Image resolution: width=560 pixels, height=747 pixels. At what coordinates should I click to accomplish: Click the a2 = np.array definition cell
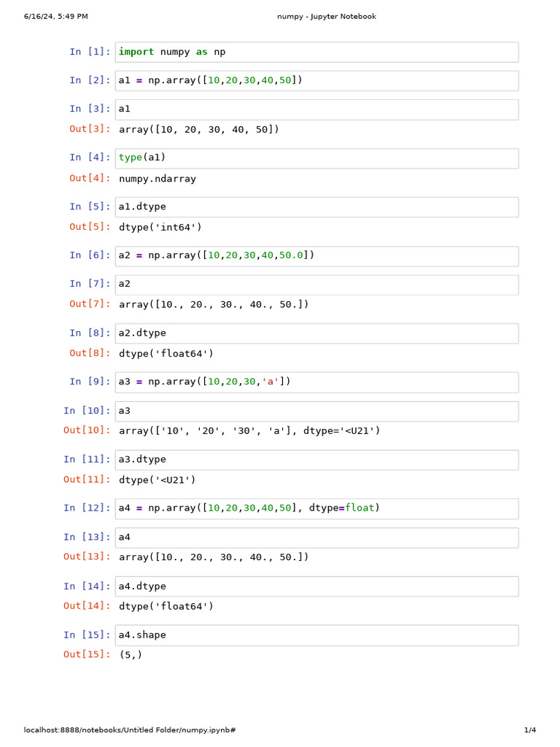point(316,255)
